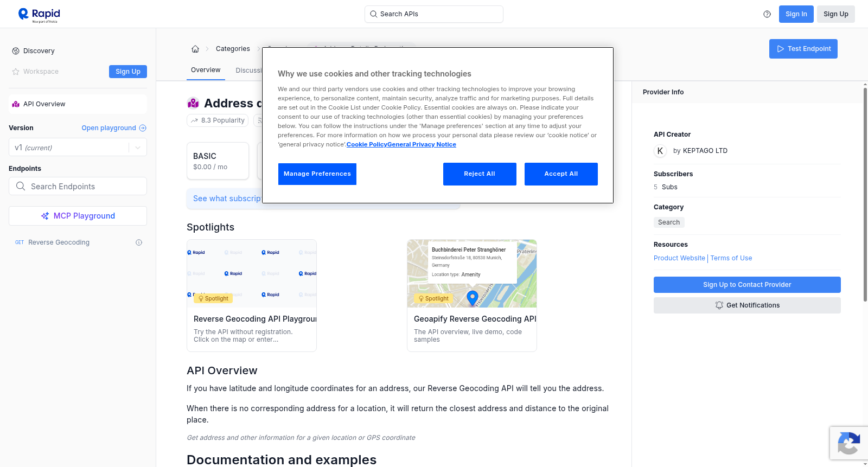Click Reject All cookies button

(x=480, y=174)
